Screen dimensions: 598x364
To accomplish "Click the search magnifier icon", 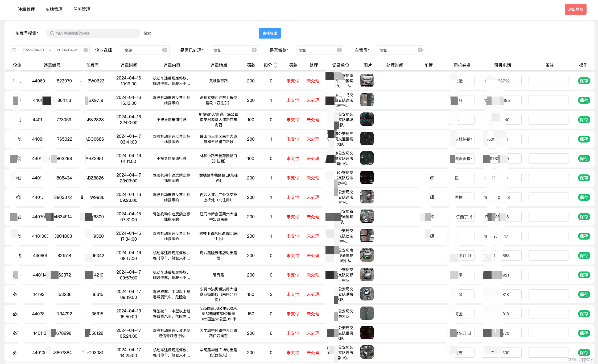I will (x=52, y=33).
